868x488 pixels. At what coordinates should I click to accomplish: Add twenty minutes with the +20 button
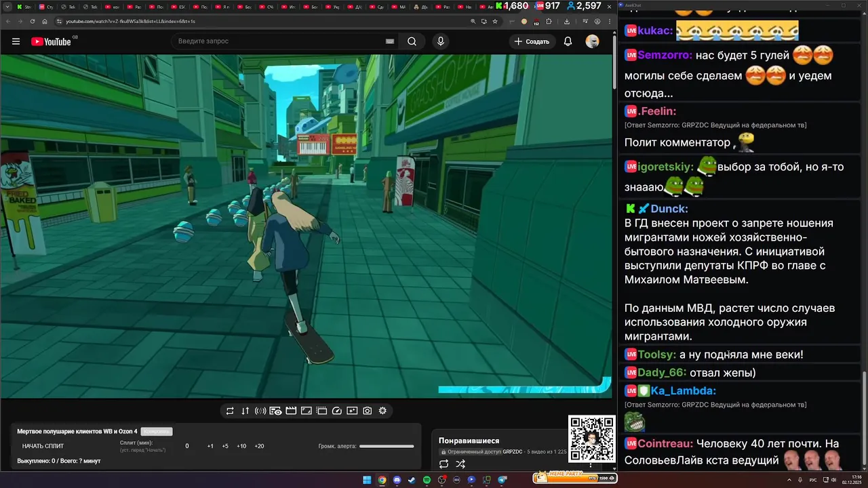pyautogui.click(x=259, y=446)
